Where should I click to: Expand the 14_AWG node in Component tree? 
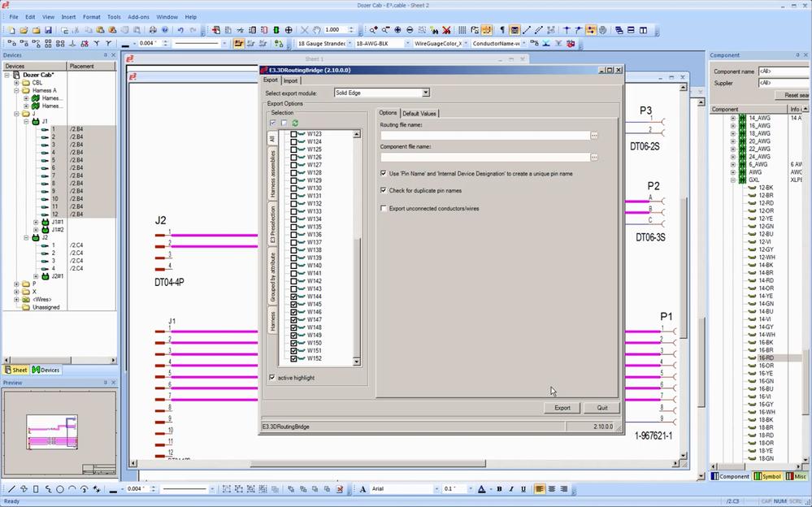coord(733,118)
